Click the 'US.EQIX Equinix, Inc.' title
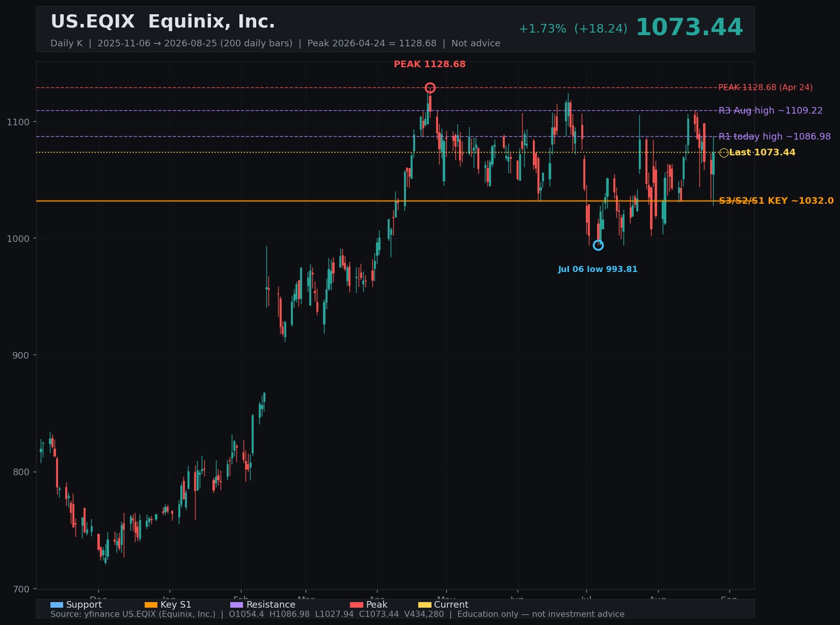The image size is (840, 625). click(163, 22)
